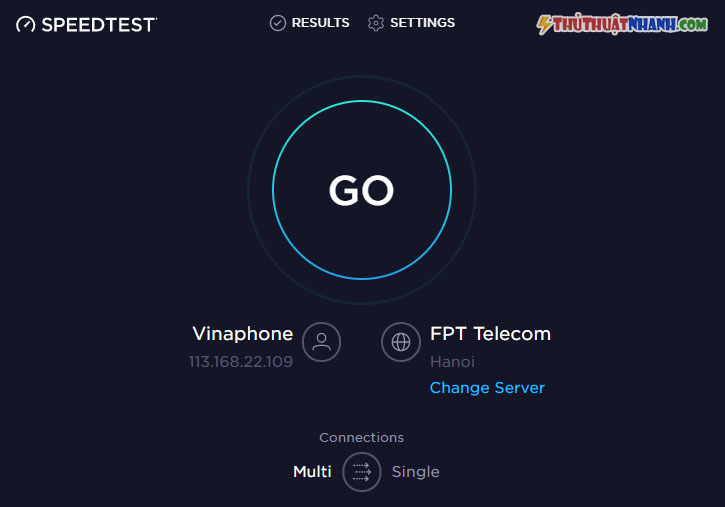Select the Single connection option
This screenshot has width=725, height=507.
click(x=416, y=472)
